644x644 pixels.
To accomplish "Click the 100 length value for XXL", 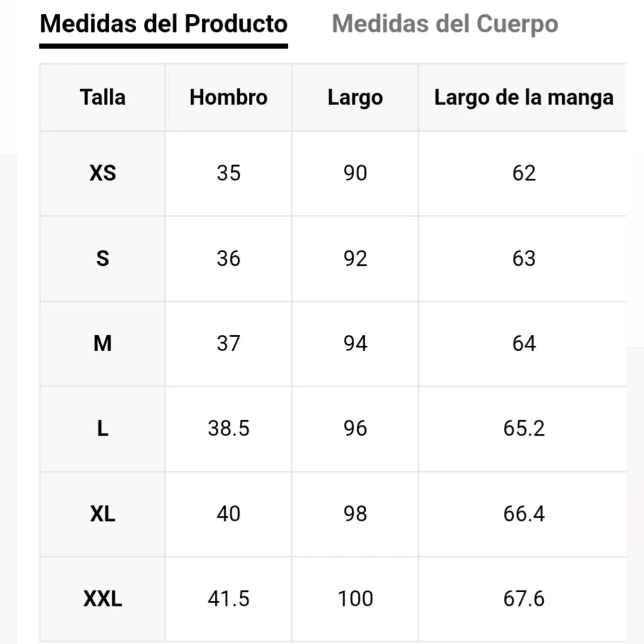I will point(355,599).
